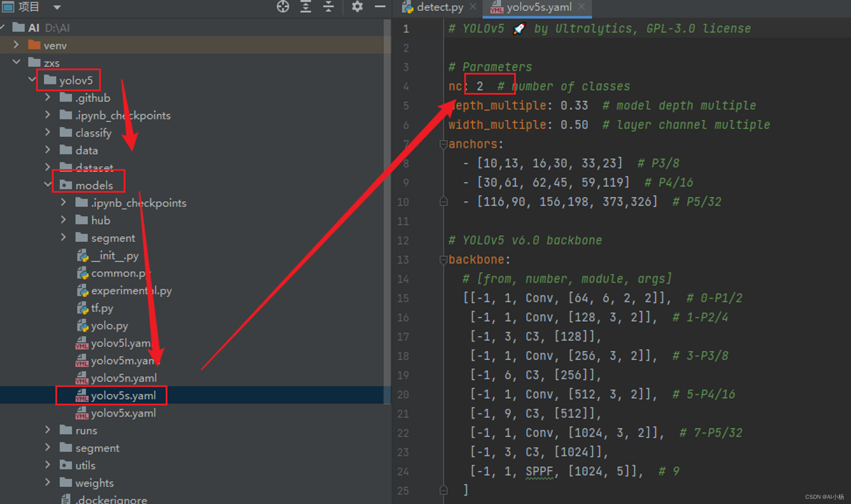The image size is (851, 504).
Task: Expand the .github folder
Action: (x=48, y=97)
